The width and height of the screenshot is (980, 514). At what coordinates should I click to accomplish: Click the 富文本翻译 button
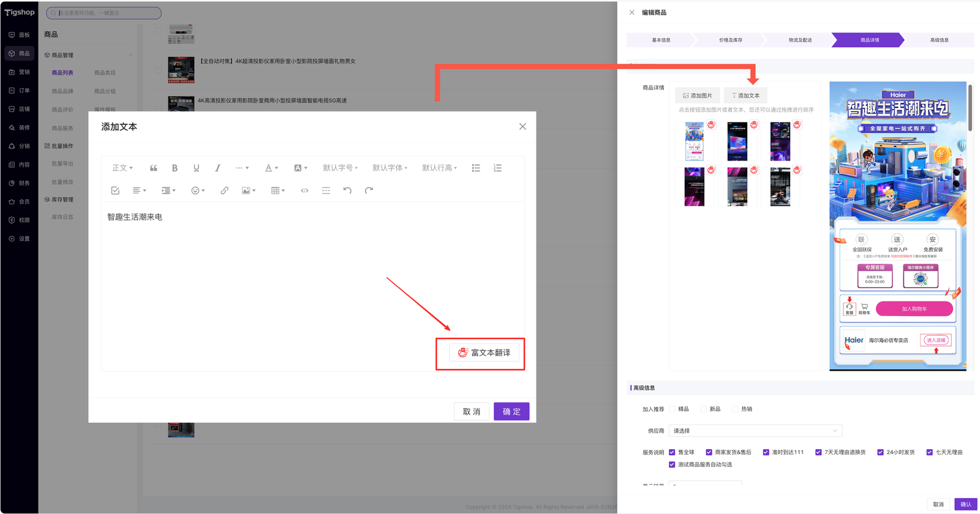click(484, 353)
